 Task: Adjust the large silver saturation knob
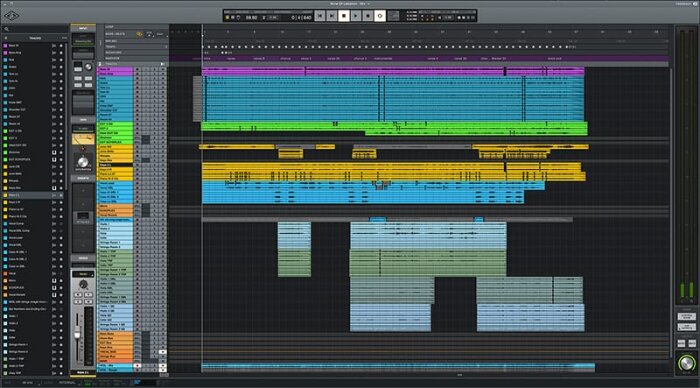click(x=83, y=162)
